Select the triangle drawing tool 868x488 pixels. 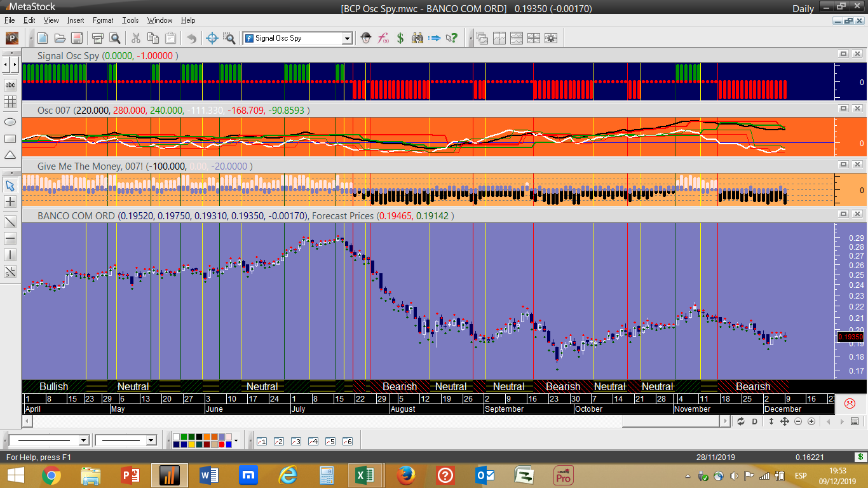pos(10,155)
